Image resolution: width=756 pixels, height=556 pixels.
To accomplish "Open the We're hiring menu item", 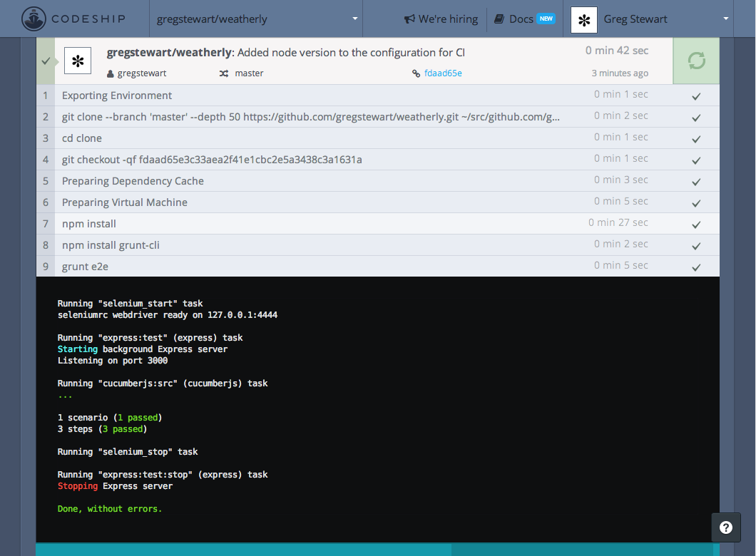I will [x=447, y=19].
